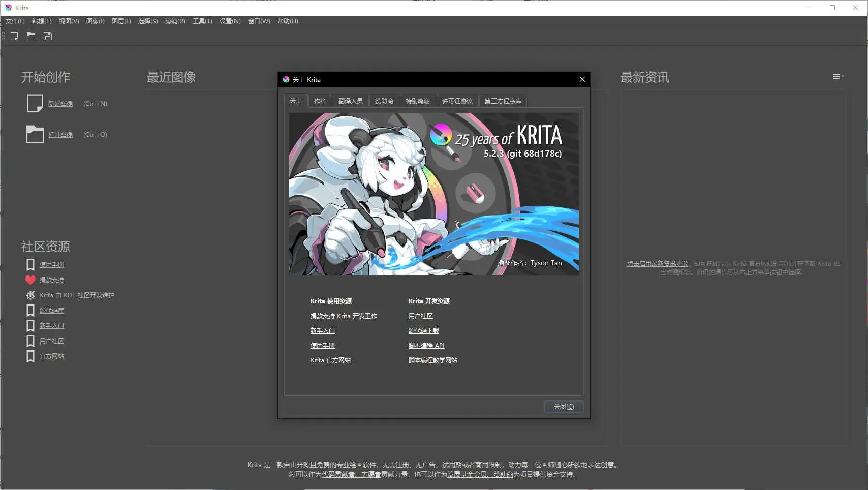
Task: Click the bookmark icon next to 源代码库
Action: (30, 310)
